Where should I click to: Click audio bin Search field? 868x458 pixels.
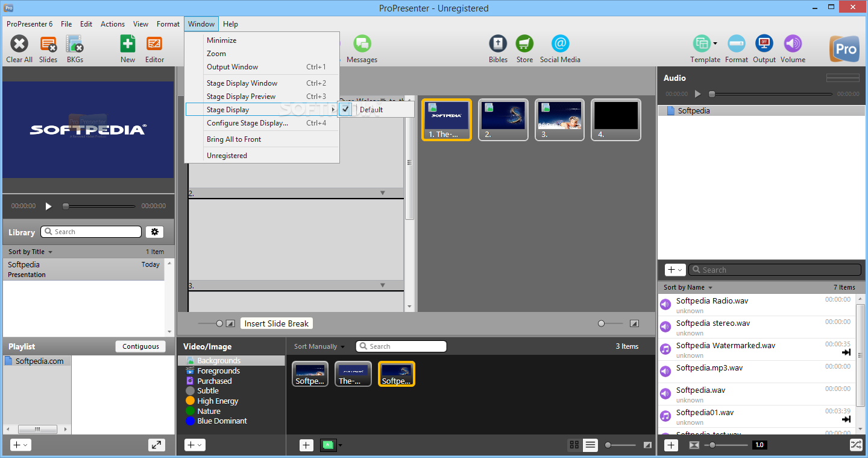(775, 270)
